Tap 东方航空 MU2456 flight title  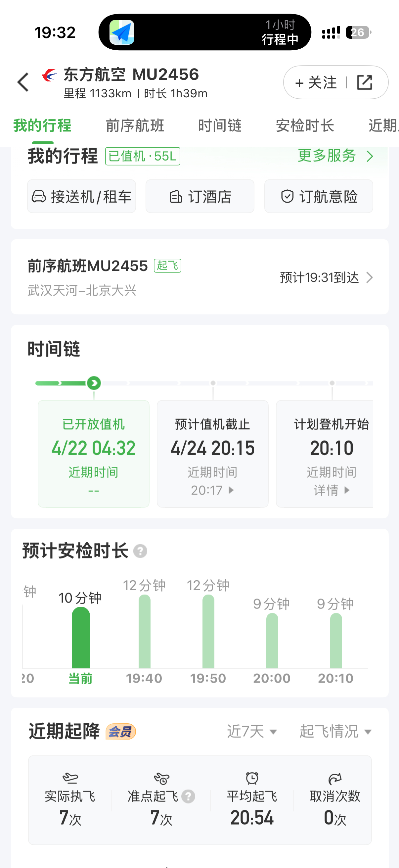point(131,74)
